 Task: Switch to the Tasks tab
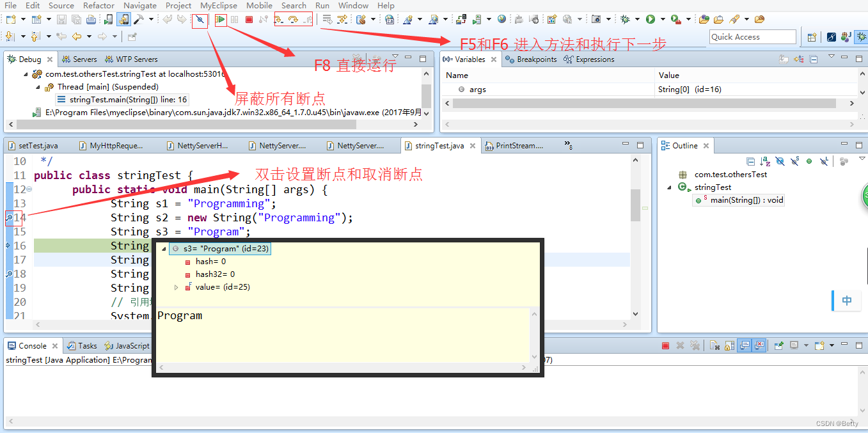coord(82,346)
